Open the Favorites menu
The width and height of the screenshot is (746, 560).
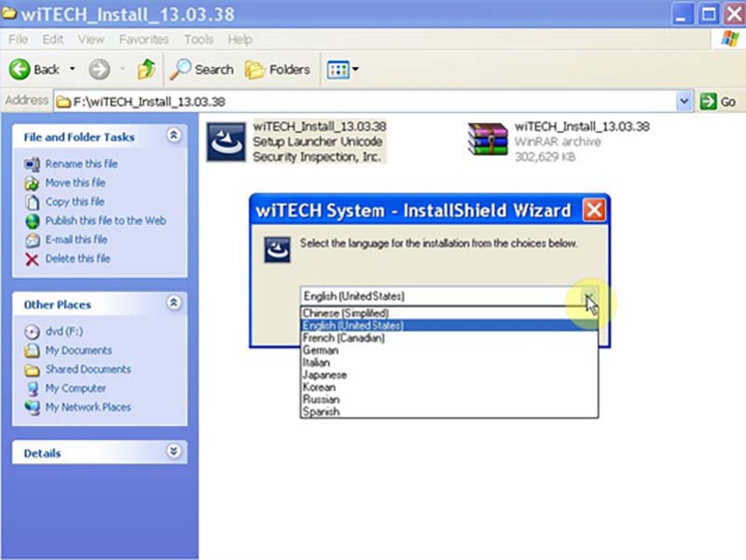pyautogui.click(x=144, y=39)
